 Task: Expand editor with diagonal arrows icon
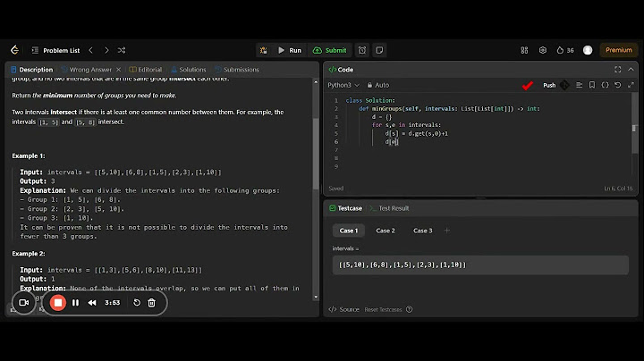click(631, 85)
